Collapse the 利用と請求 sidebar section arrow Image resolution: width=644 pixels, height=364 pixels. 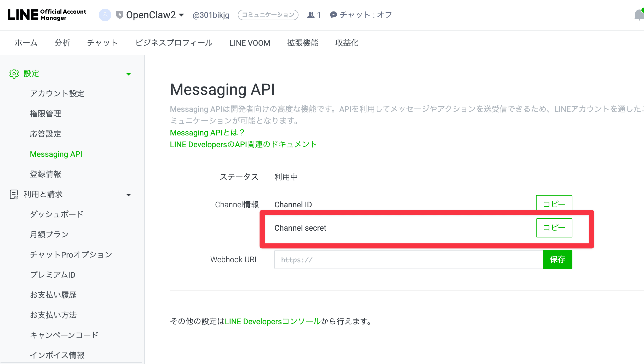coord(128,195)
